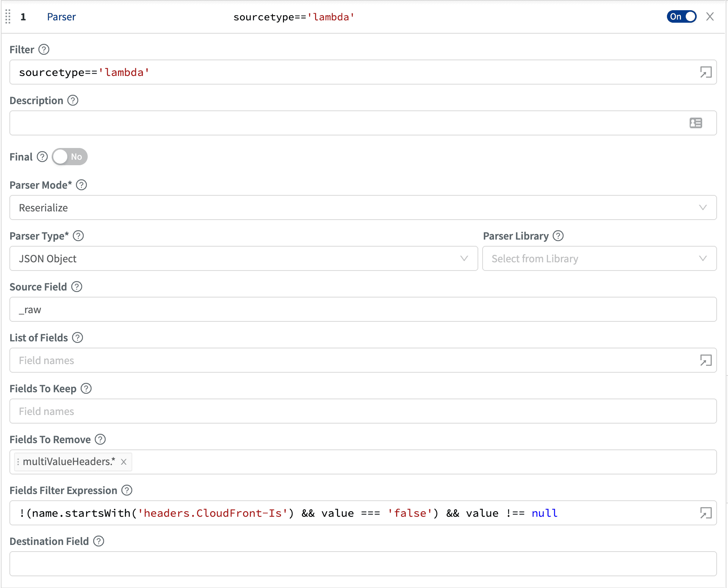
Task: Open the Parser Library help icon
Action: pyautogui.click(x=559, y=236)
